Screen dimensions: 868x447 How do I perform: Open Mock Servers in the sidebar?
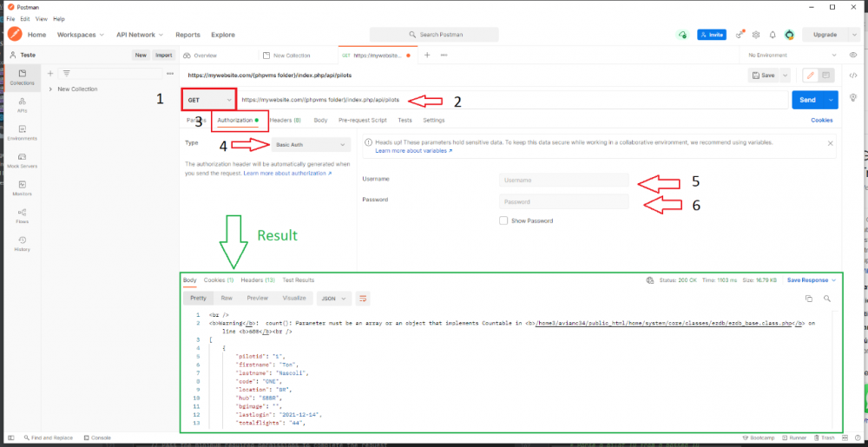(x=23, y=161)
